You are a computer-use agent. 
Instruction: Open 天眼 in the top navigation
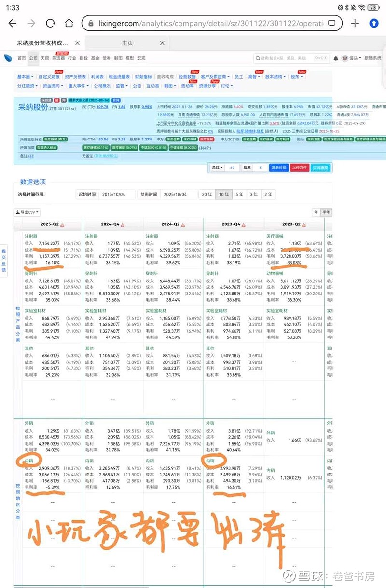click(x=44, y=58)
